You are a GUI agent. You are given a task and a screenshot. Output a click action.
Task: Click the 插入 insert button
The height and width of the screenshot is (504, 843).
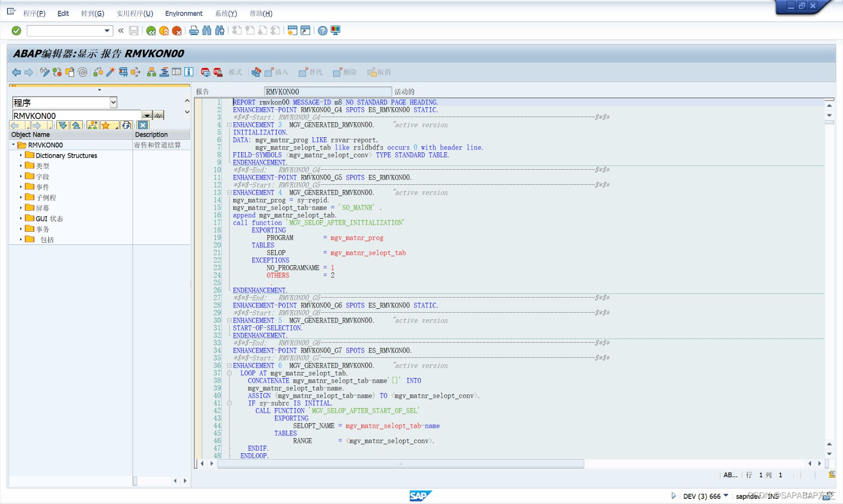click(x=277, y=72)
